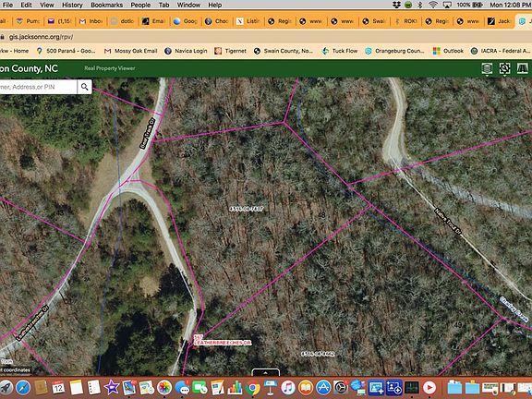Open the App Store dock icon
532x399 pixels.
pyautogui.click(x=323, y=388)
